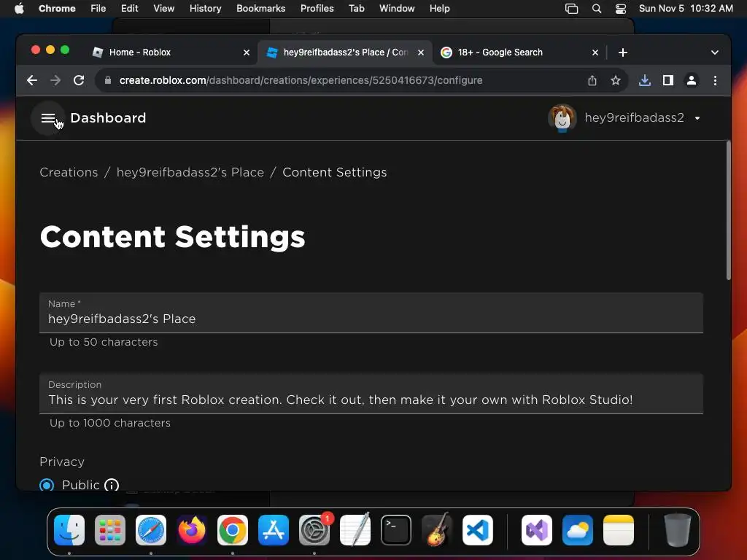The width and height of the screenshot is (747, 560).
Task: Expand the hey9reifbadass2 account dropdown arrow
Action: pos(697,118)
